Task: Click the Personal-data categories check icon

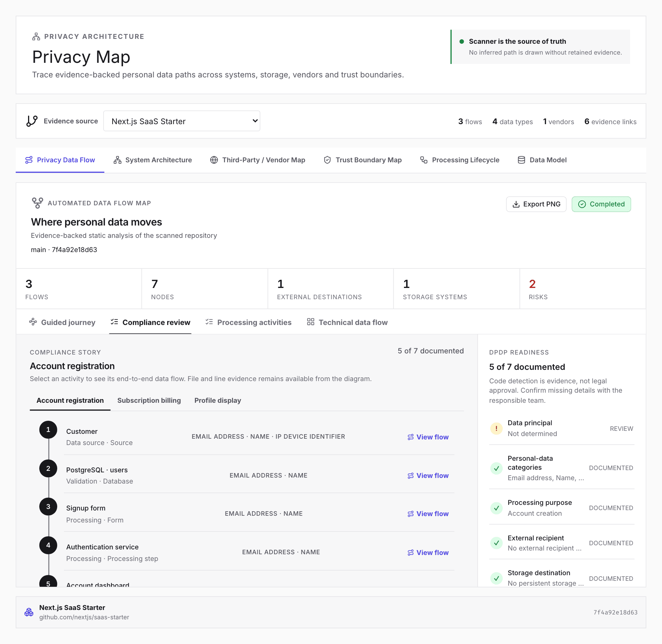Action: point(496,468)
